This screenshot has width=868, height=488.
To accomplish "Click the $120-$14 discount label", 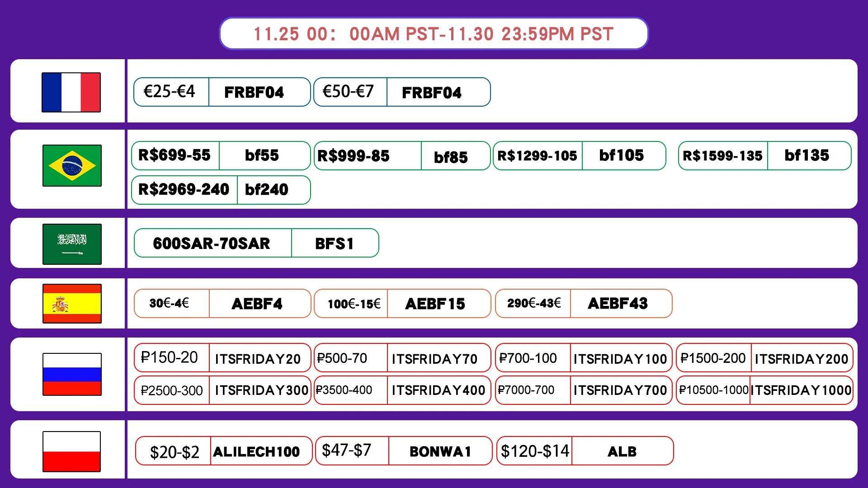I will (x=535, y=451).
